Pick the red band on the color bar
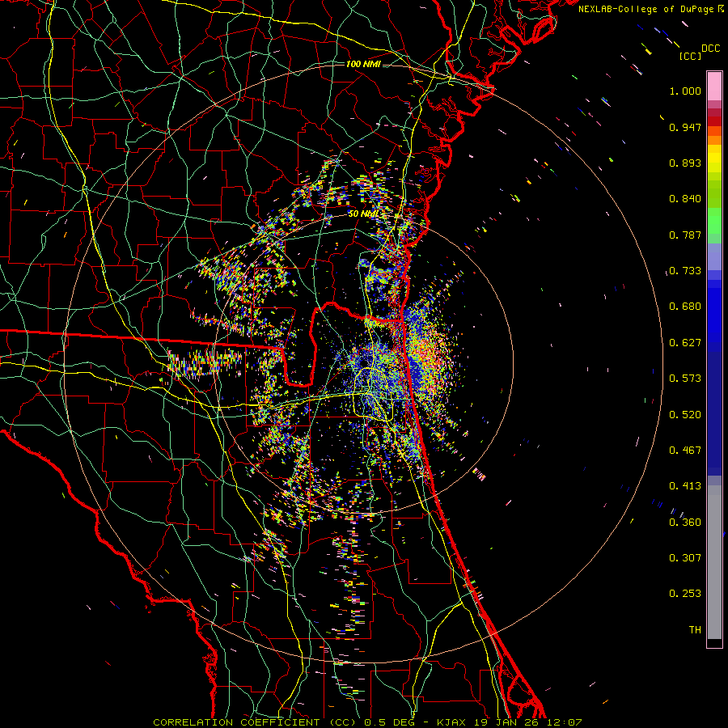The width and height of the screenshot is (728, 728). (714, 121)
